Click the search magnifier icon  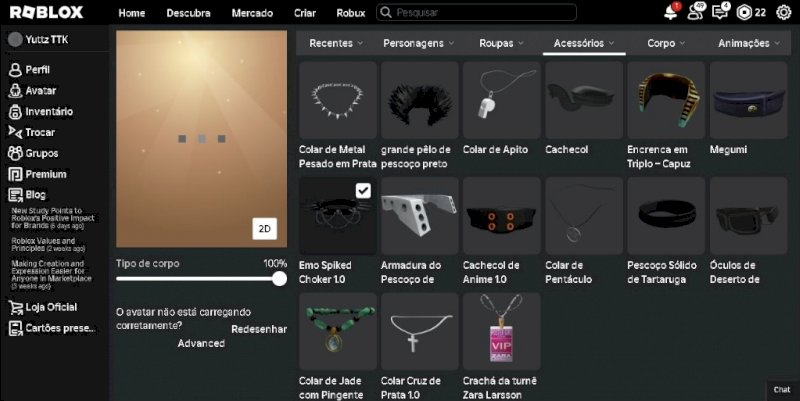coord(386,12)
